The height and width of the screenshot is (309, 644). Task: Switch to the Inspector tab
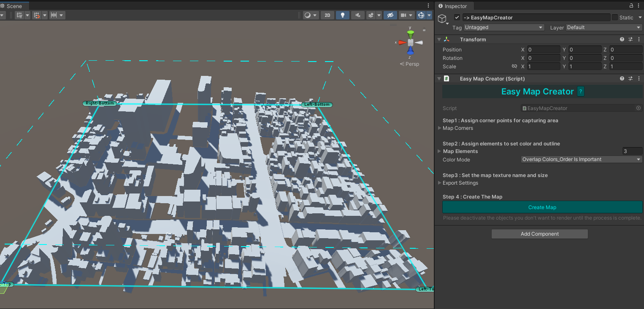(455, 6)
